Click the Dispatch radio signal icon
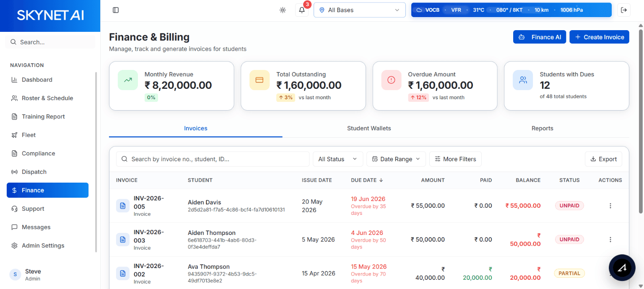The image size is (644, 289). coord(14,172)
